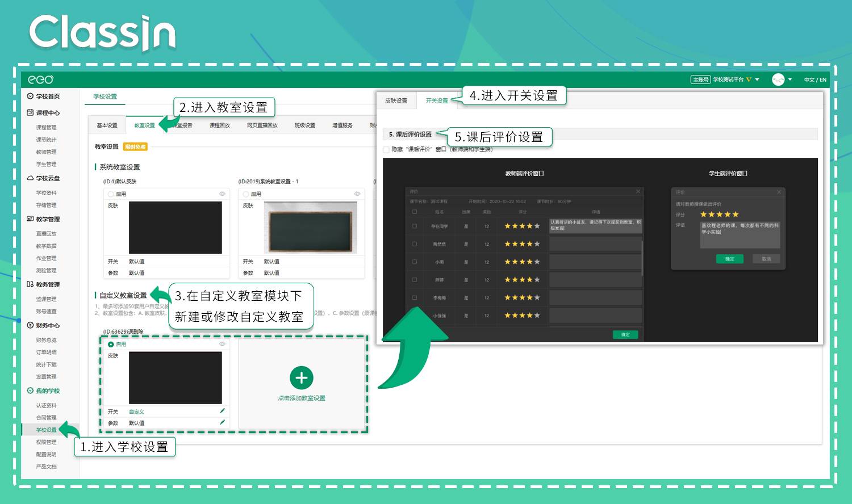The height and width of the screenshot is (504, 852).
Task: Click the EEO logo in header
Action: click(x=41, y=79)
